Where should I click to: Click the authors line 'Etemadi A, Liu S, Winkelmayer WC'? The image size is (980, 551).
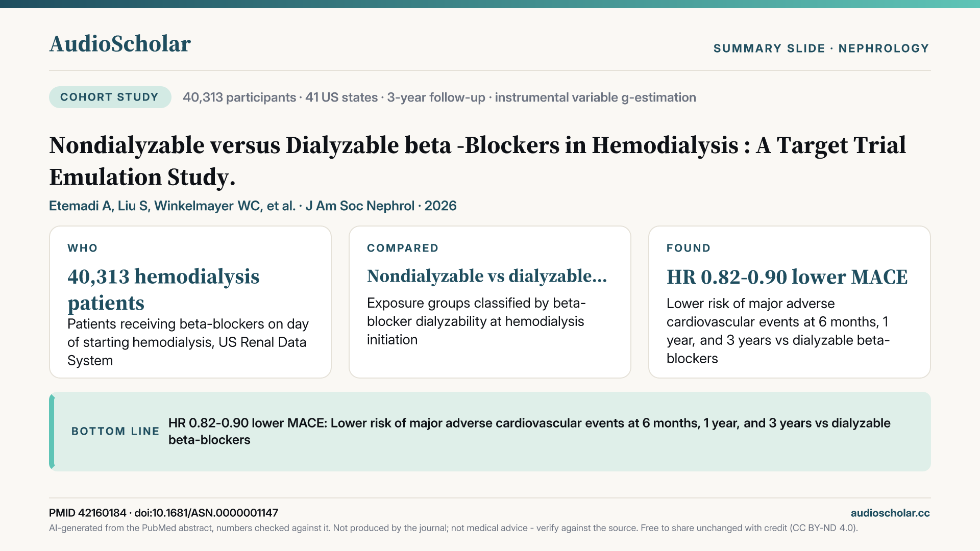pos(253,206)
